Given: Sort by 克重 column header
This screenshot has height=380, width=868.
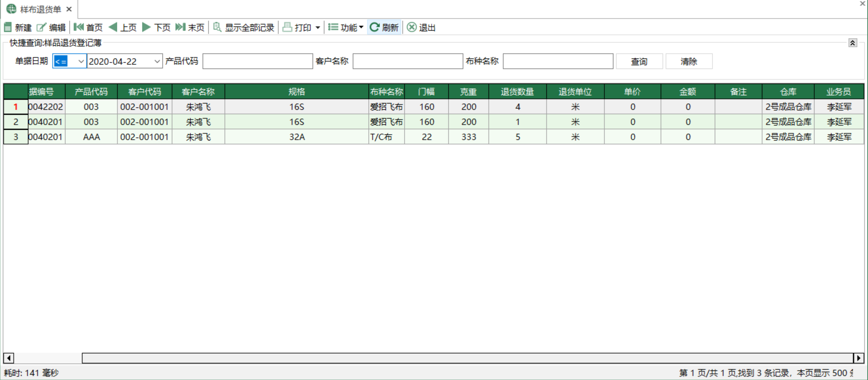Looking at the screenshot, I should [x=468, y=92].
